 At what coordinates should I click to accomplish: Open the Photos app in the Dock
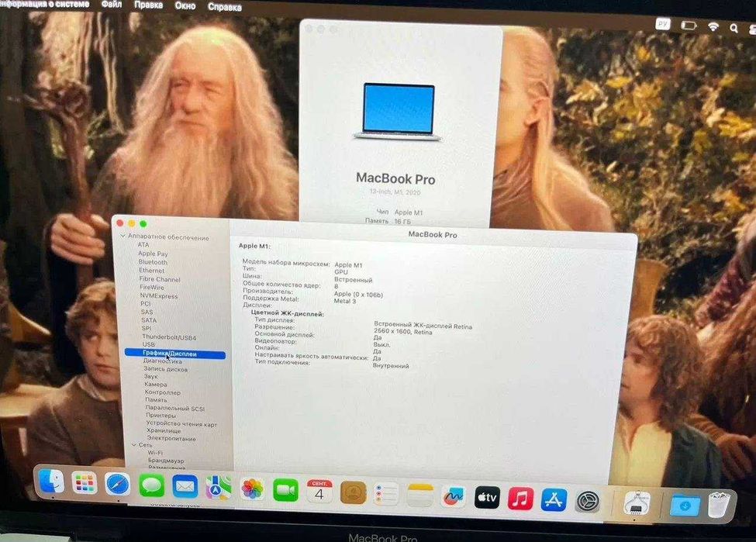252,489
